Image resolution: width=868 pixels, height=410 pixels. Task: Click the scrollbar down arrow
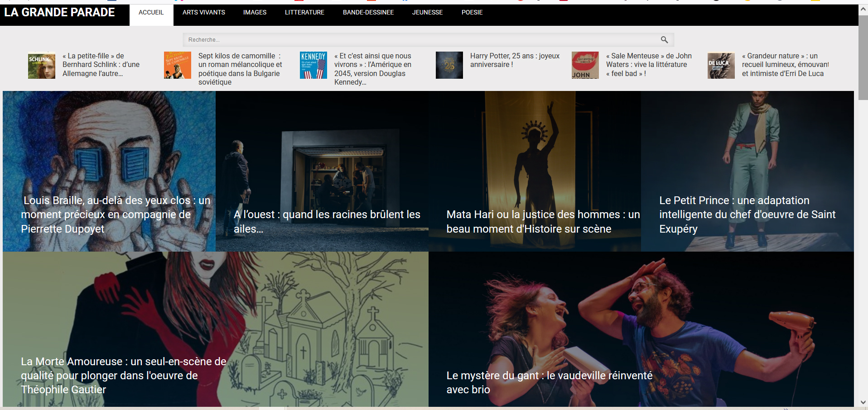click(x=863, y=402)
